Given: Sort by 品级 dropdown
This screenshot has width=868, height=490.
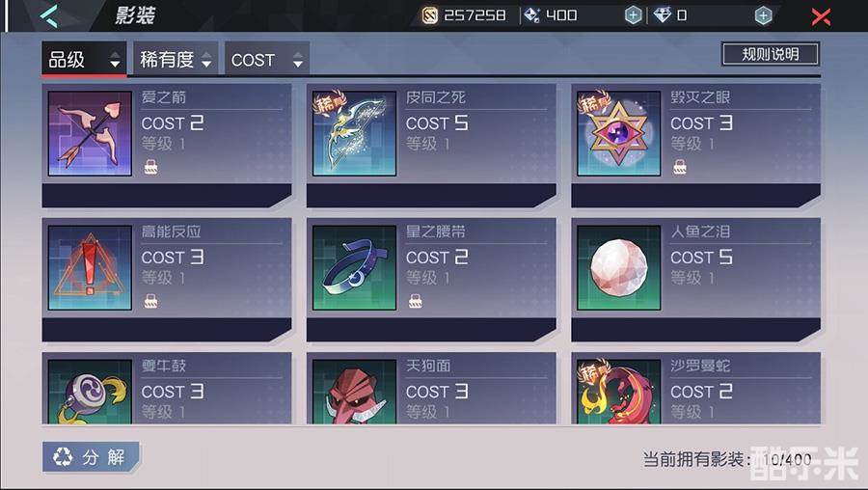Looking at the screenshot, I should pos(84,59).
